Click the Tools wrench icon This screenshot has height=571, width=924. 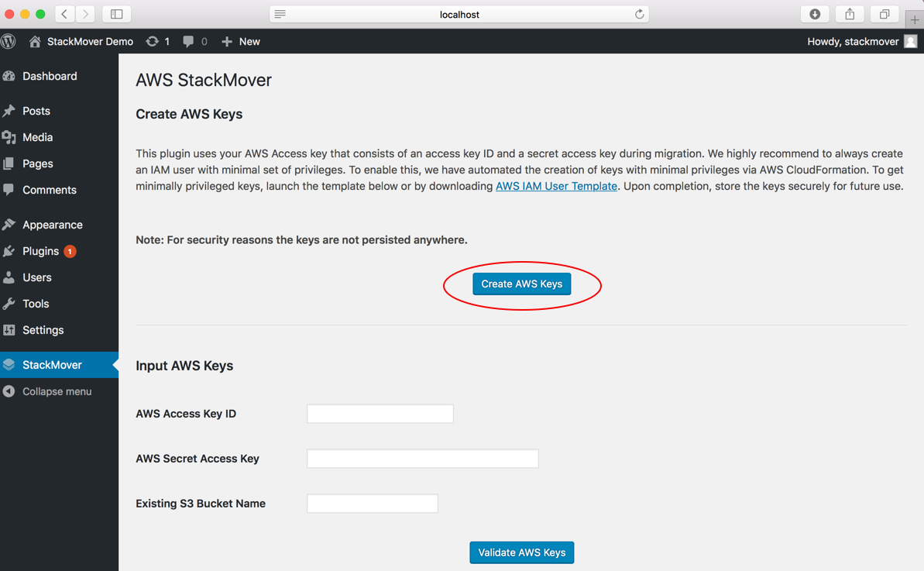pyautogui.click(x=9, y=304)
